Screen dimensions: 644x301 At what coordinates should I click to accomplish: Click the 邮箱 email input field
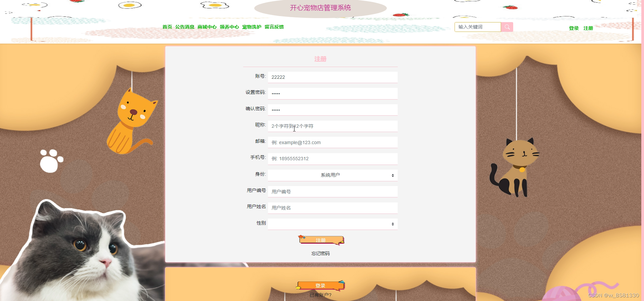[333, 142]
